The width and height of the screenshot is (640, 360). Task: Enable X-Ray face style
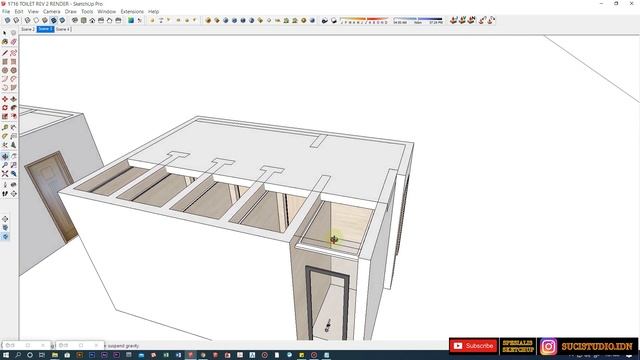pos(7,20)
